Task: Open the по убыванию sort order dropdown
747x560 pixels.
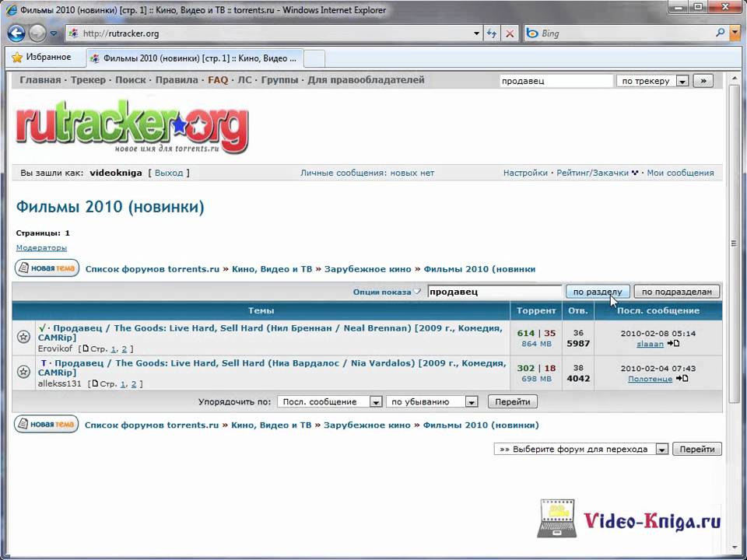Action: pos(432,402)
